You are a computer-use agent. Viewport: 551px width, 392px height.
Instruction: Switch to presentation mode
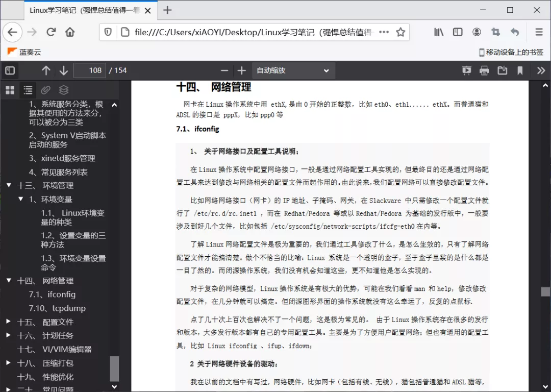[x=466, y=70]
